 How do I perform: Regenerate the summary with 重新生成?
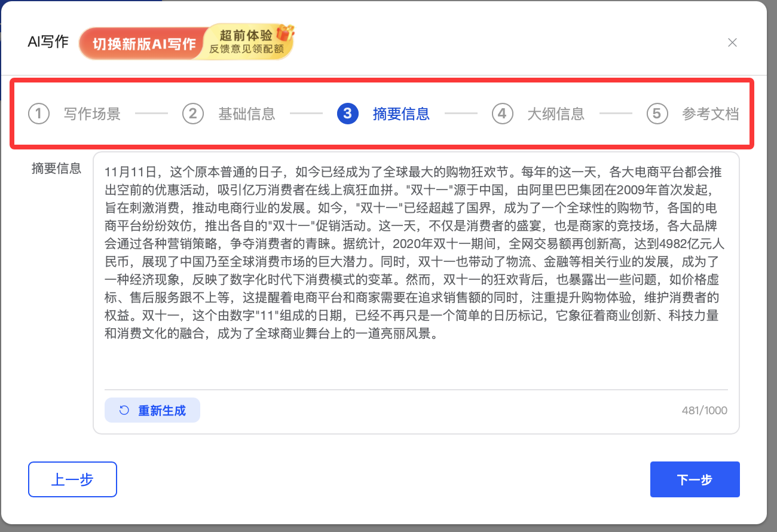[152, 411]
